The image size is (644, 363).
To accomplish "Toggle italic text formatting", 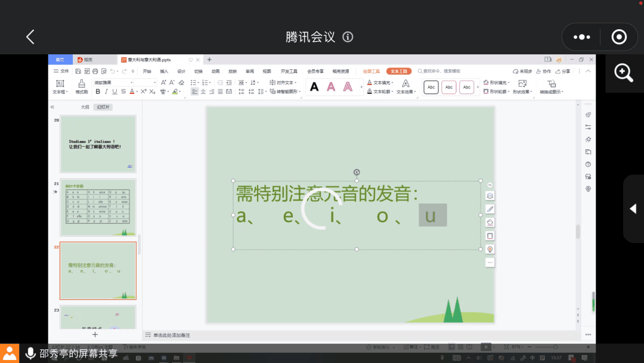I will click(106, 92).
